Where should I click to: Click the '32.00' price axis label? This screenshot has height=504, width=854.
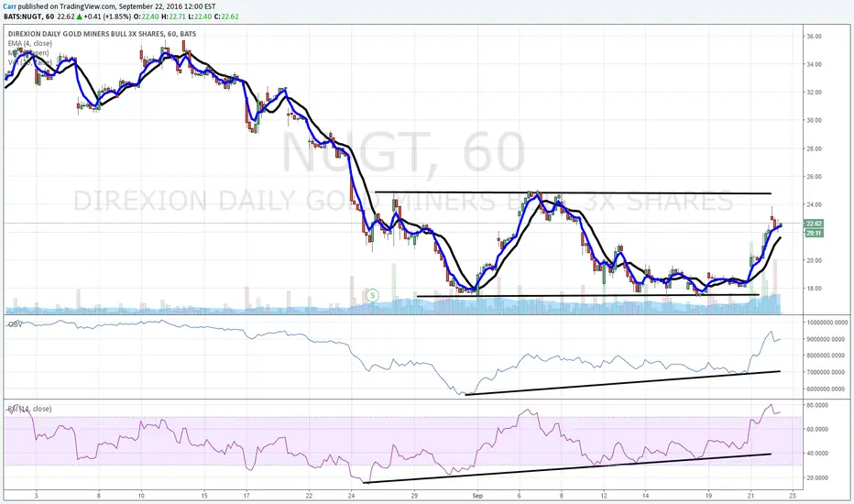click(815, 93)
